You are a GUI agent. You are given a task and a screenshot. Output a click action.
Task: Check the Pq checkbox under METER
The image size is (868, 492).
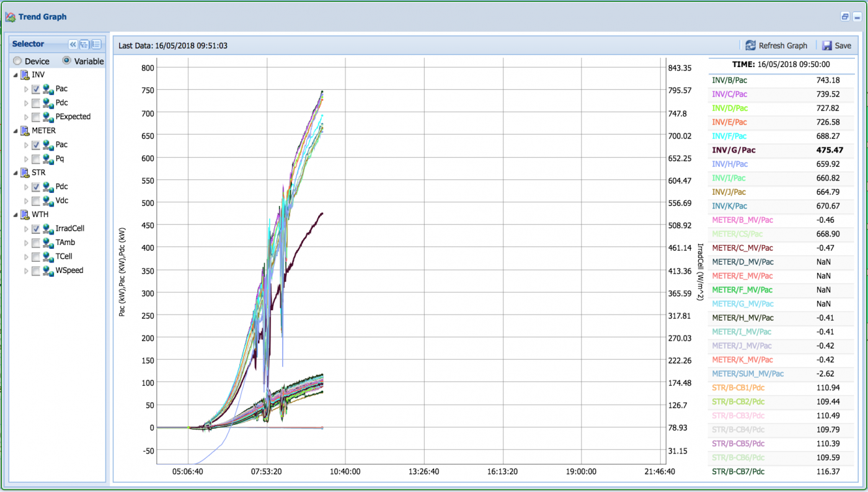(x=36, y=159)
